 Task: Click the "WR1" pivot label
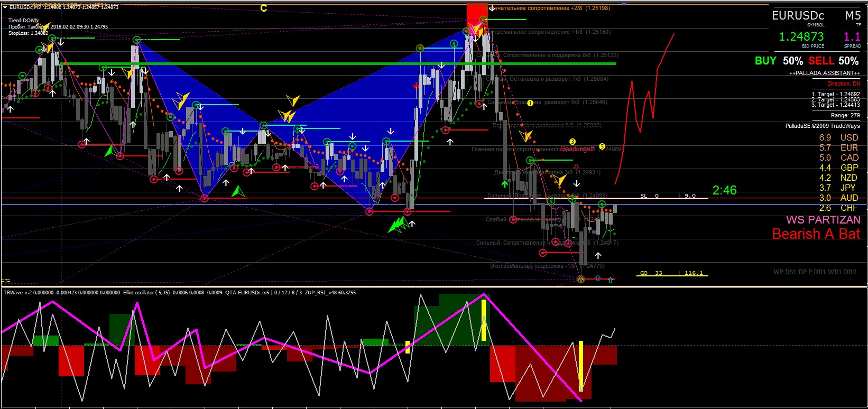point(834,272)
